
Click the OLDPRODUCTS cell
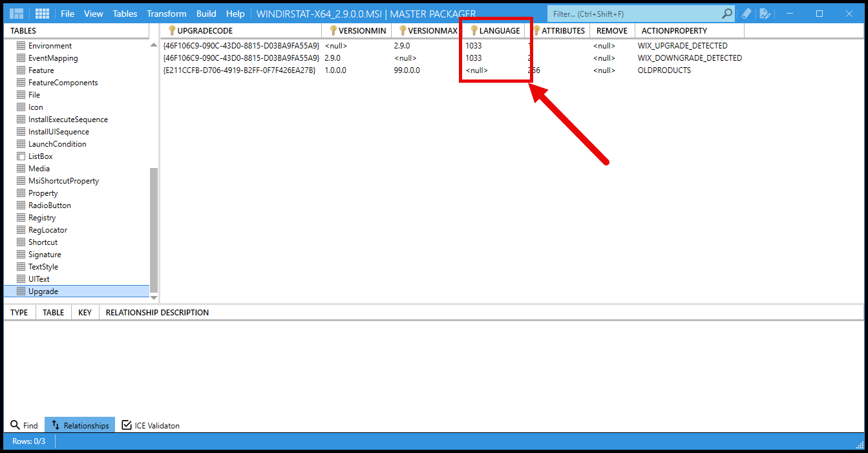[x=664, y=70]
